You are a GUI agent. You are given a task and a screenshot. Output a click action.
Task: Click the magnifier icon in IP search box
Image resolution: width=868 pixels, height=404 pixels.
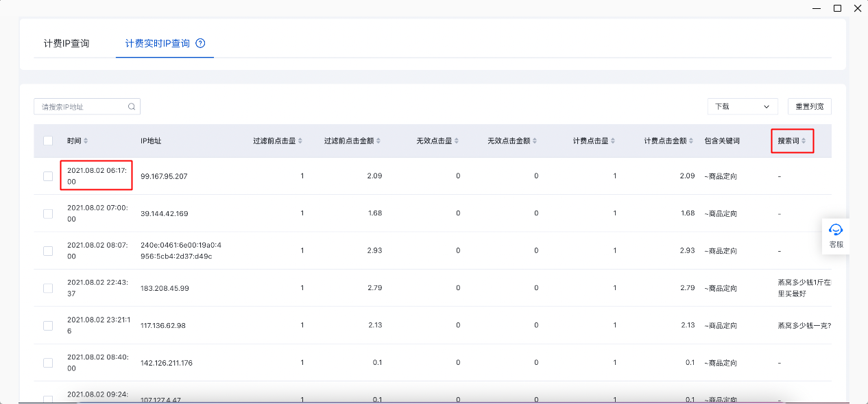coord(132,106)
